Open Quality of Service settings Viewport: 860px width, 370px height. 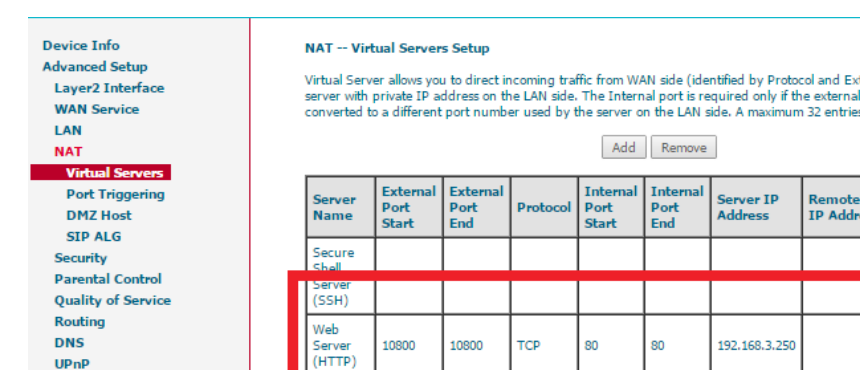click(x=112, y=300)
